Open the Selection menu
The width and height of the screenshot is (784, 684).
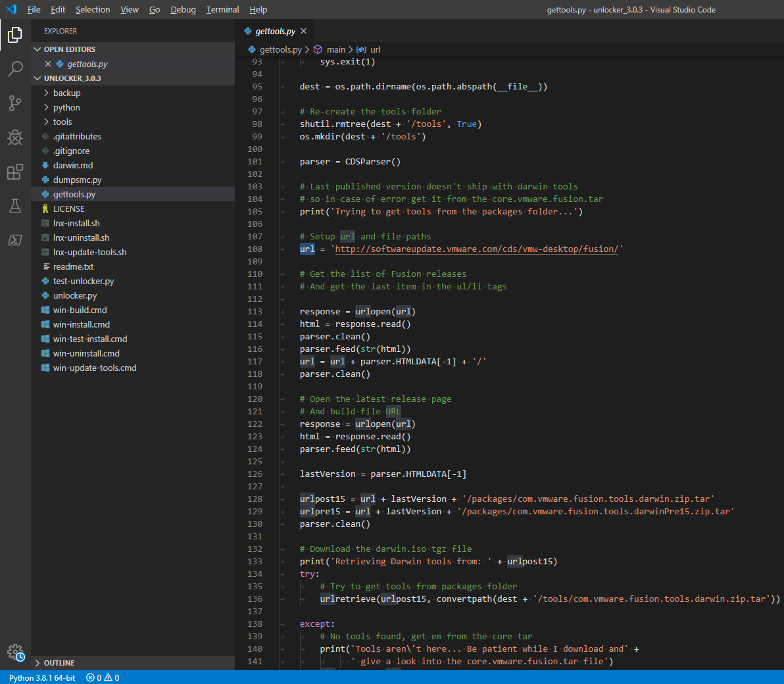tap(93, 9)
